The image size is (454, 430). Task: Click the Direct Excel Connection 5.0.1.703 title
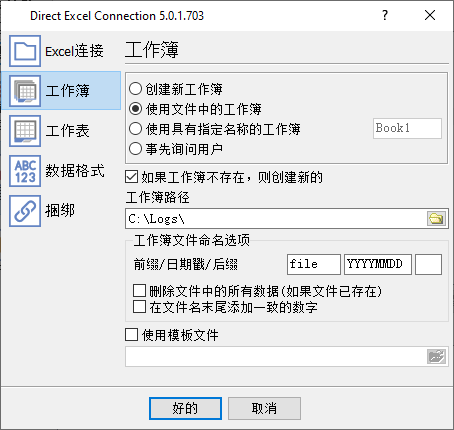tap(117, 16)
